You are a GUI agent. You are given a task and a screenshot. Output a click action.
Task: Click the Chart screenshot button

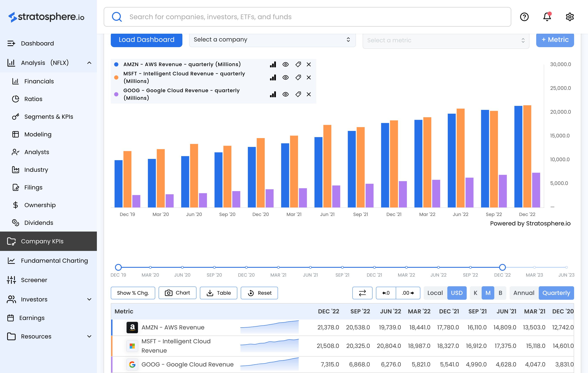tap(178, 293)
